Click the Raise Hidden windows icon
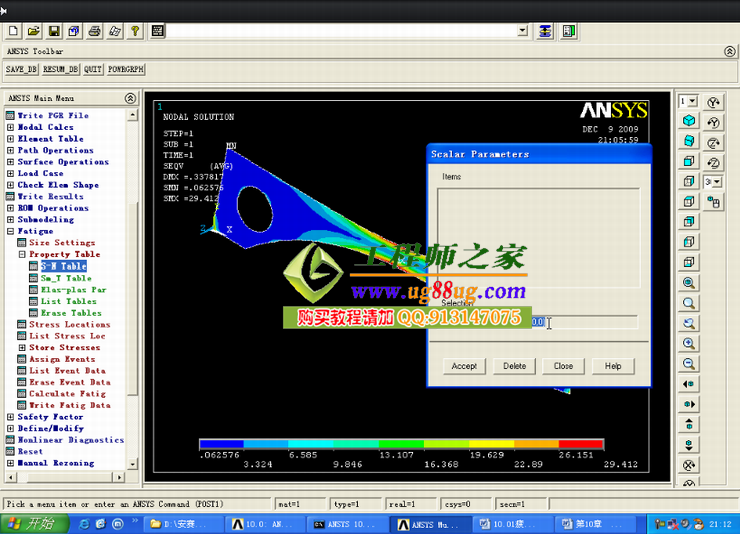740x534 pixels. [545, 31]
